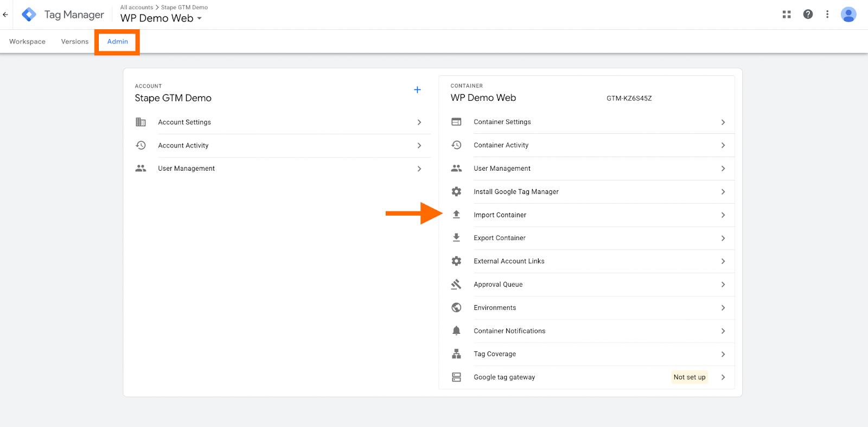
Task: Click the Google tag gateway server icon
Action: [x=456, y=377]
